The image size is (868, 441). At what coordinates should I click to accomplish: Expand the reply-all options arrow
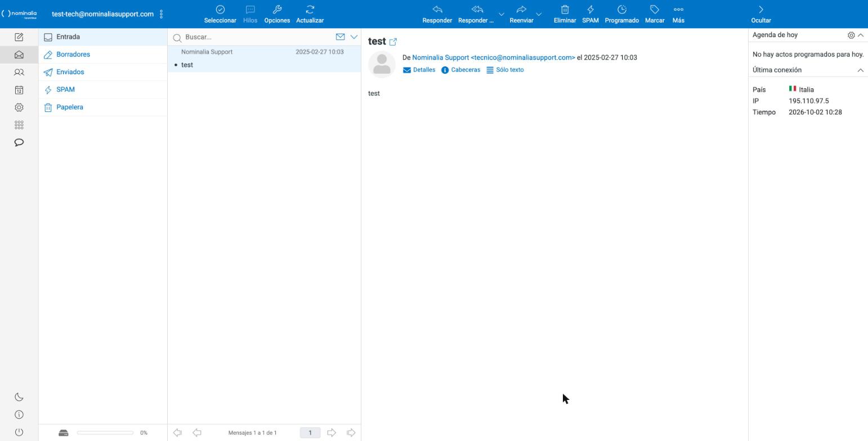coord(501,14)
